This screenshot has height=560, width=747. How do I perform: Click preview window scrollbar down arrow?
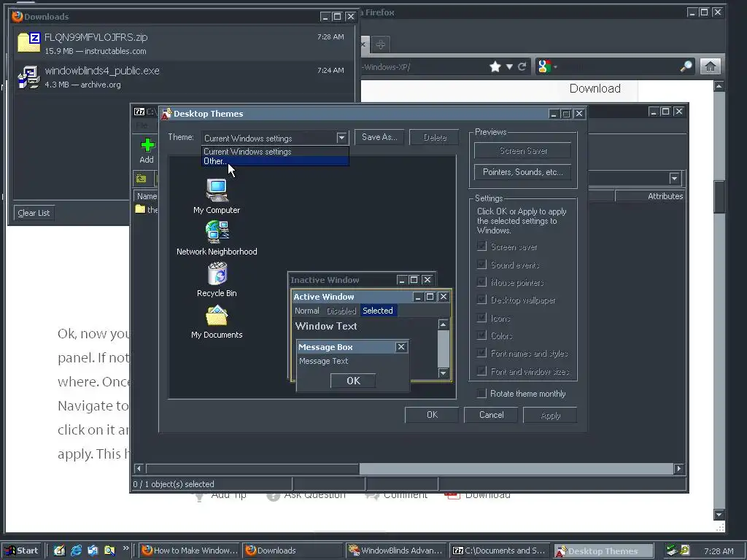pos(443,373)
